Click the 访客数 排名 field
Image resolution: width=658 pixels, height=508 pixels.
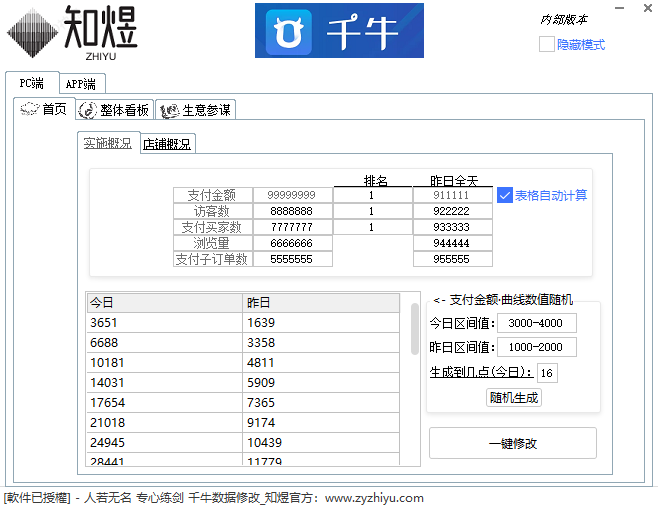[373, 211]
